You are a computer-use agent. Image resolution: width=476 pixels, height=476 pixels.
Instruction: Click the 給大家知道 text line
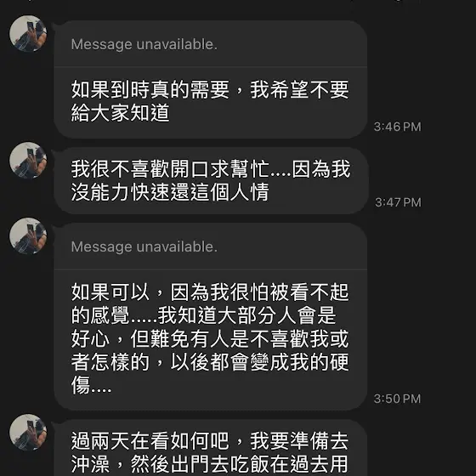pyautogui.click(x=120, y=113)
